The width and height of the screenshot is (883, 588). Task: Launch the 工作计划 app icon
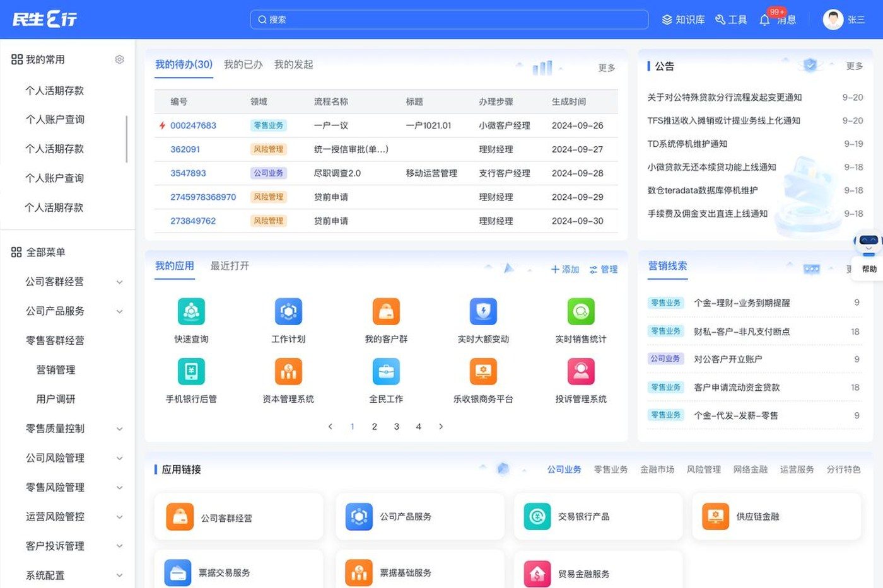[288, 311]
